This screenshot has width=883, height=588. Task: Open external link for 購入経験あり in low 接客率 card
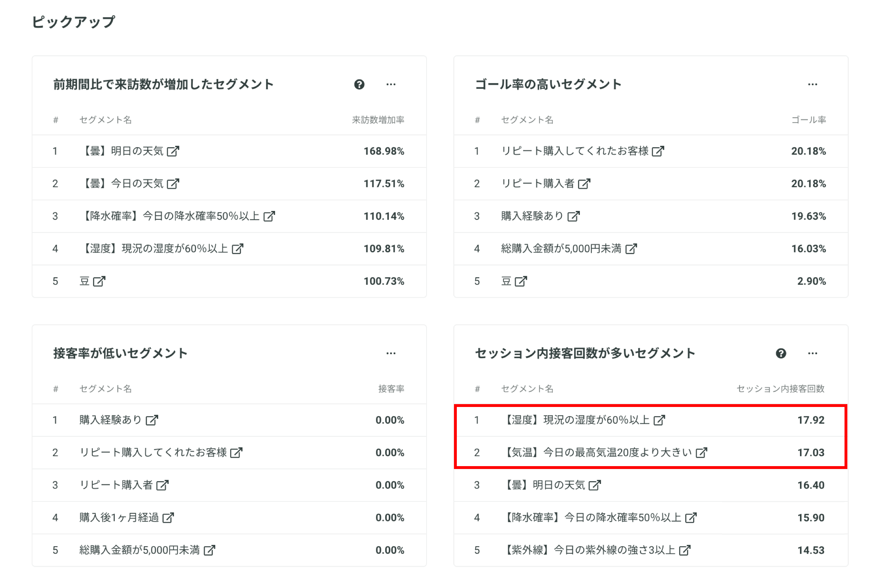pyautogui.click(x=151, y=420)
